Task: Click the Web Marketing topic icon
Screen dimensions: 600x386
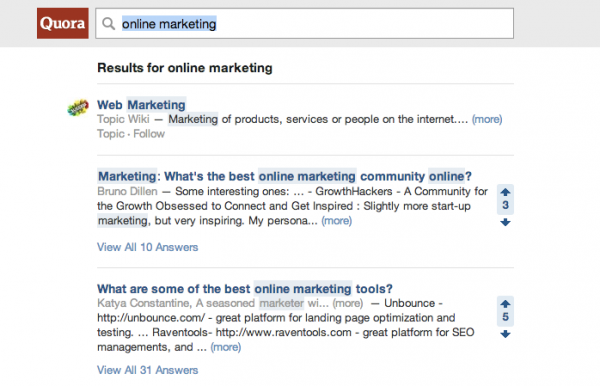Action: (78, 107)
